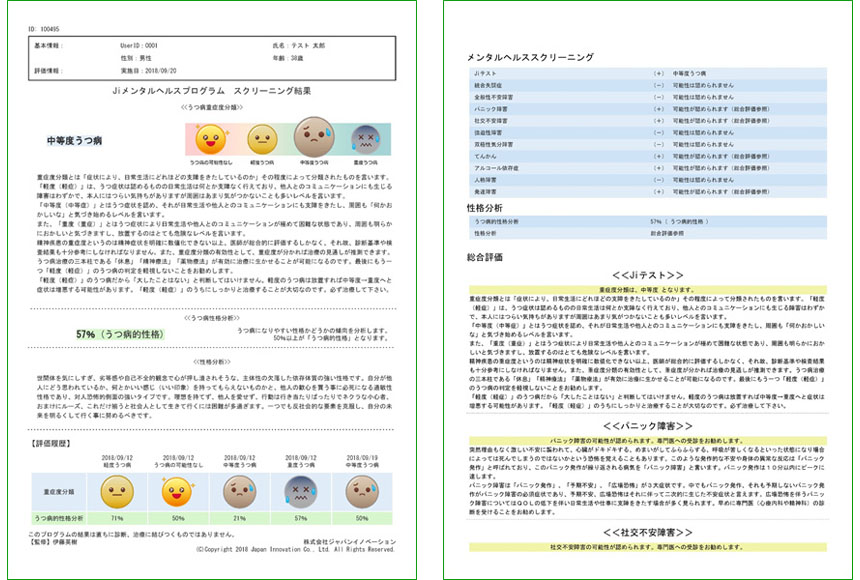860x580 pixels.
Task: Select the 重度うつ病 dizzy face icon
Action: (365, 138)
